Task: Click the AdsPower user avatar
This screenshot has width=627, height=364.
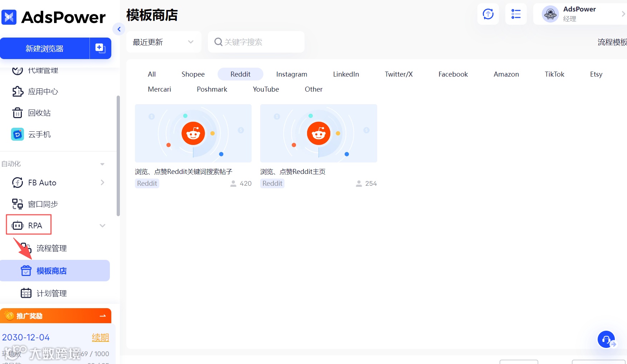Action: 550,14
